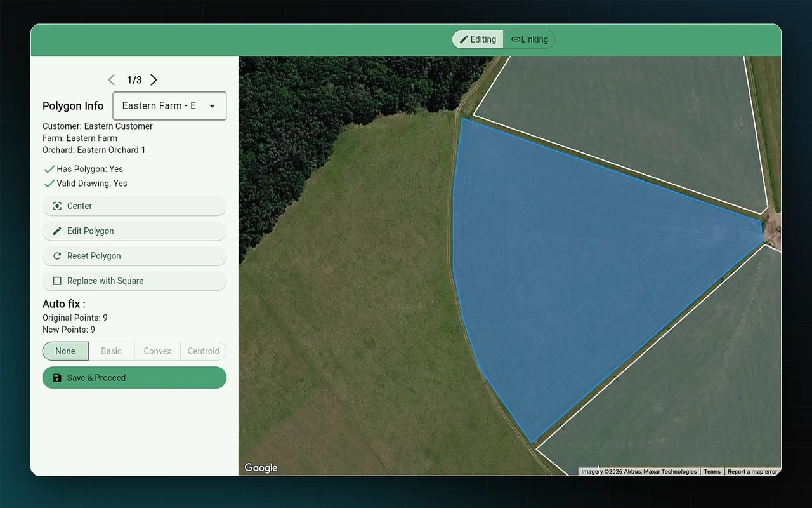Image resolution: width=812 pixels, height=508 pixels.
Task: Click the 'Farm: Eastern Farm' text
Action: click(x=80, y=138)
